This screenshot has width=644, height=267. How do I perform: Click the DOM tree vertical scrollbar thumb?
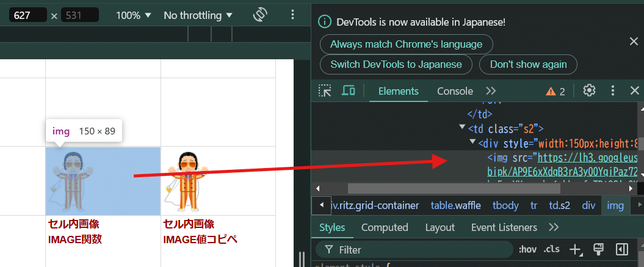click(641, 144)
